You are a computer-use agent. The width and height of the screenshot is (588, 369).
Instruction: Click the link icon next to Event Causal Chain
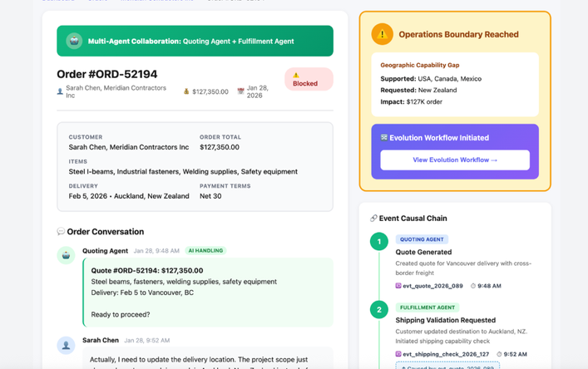point(373,219)
